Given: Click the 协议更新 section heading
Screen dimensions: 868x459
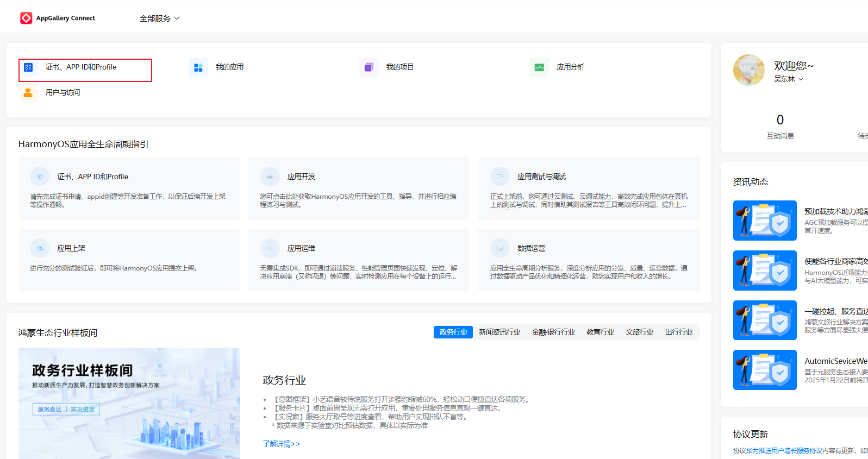Looking at the screenshot, I should click(x=751, y=434).
